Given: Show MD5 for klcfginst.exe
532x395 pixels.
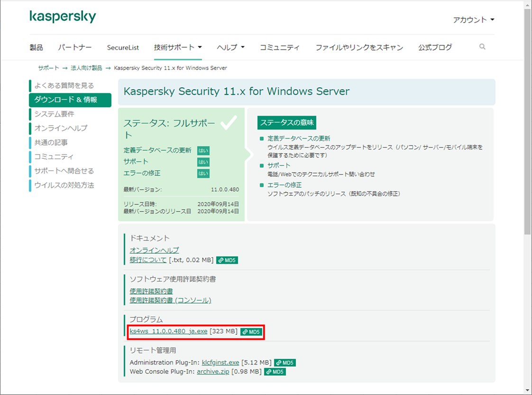Looking at the screenshot, I should 285,363.
